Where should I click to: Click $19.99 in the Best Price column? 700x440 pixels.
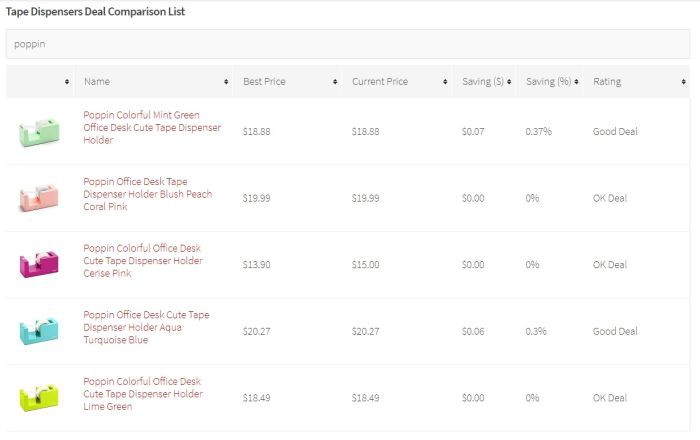256,198
